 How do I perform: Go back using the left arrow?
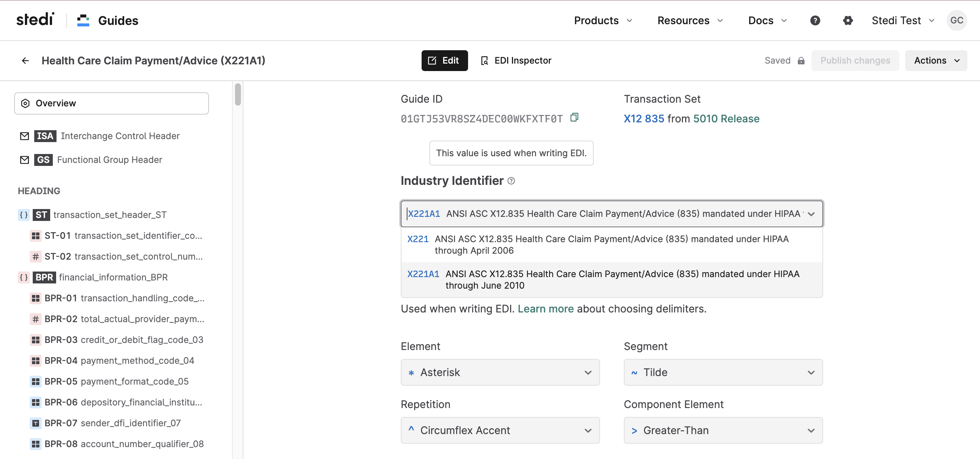(25, 61)
